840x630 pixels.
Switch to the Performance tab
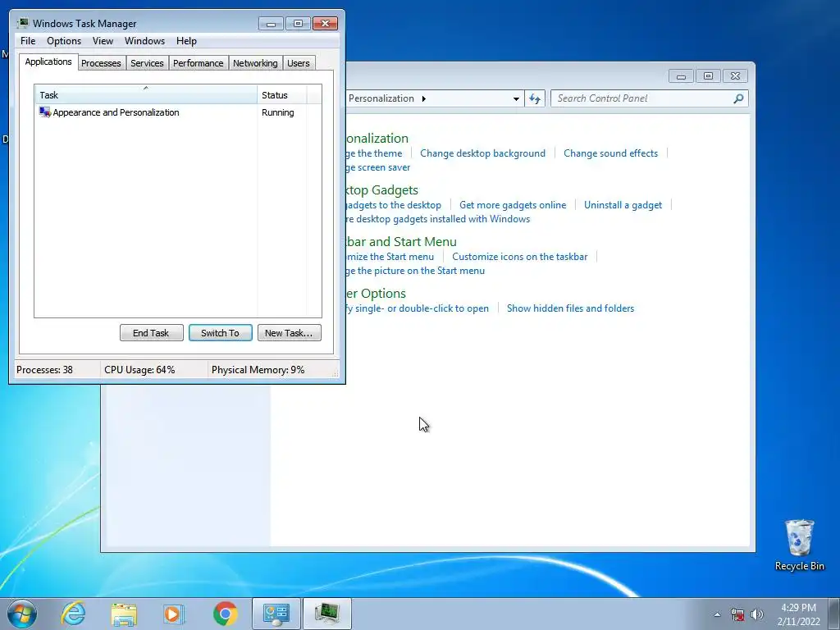point(199,63)
